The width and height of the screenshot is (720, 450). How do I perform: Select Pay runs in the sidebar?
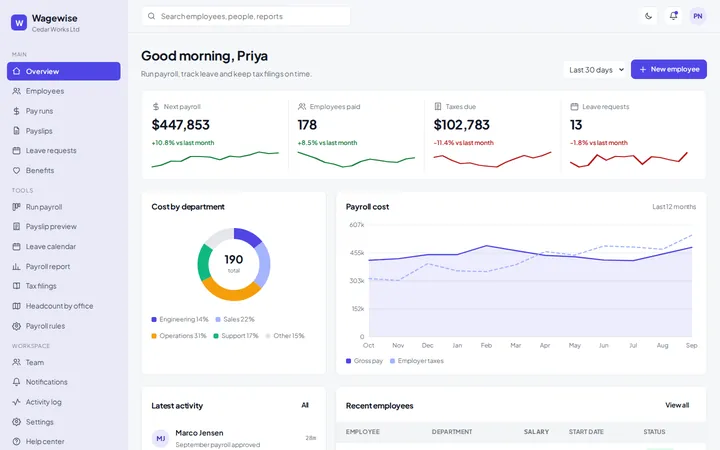point(64,111)
